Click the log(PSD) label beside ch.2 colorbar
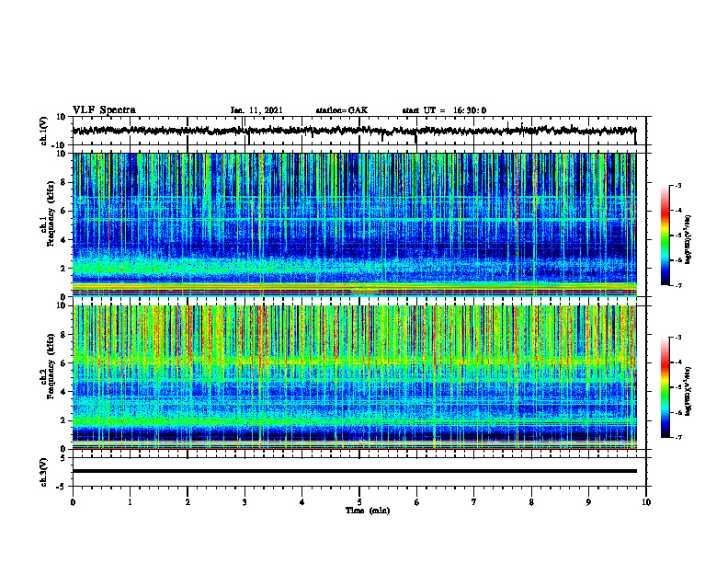The image size is (728, 563). (x=688, y=389)
